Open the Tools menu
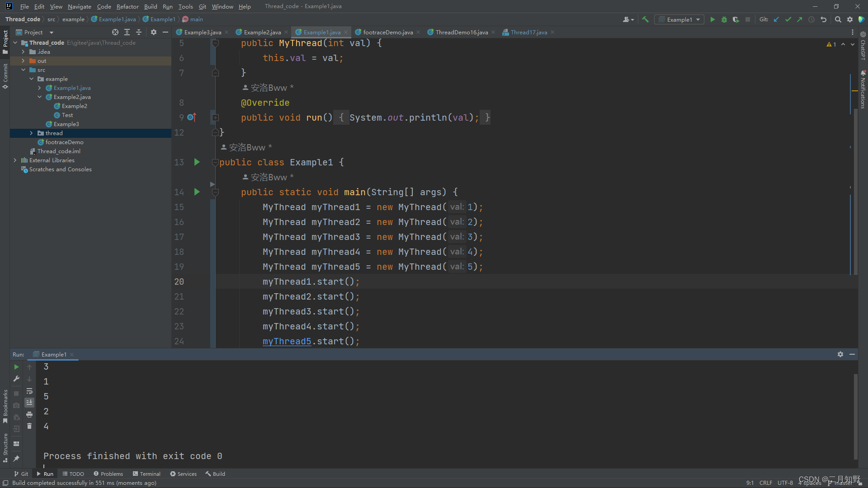The width and height of the screenshot is (868, 488). (185, 6)
